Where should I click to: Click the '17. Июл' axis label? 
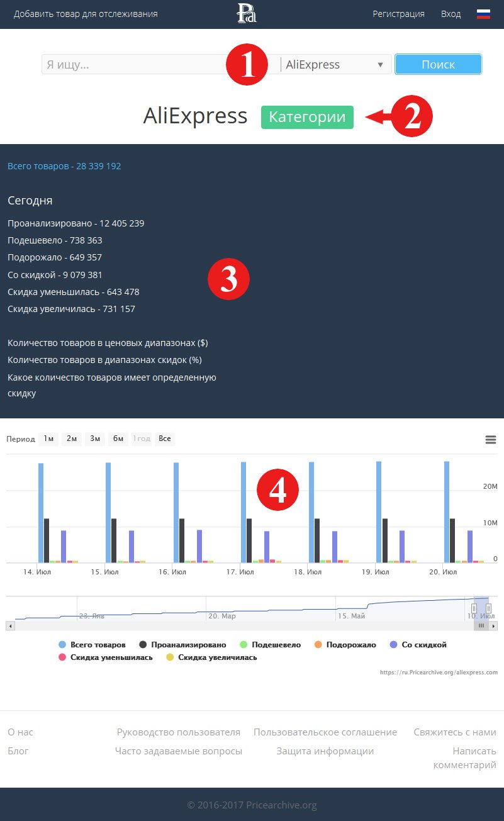(240, 572)
